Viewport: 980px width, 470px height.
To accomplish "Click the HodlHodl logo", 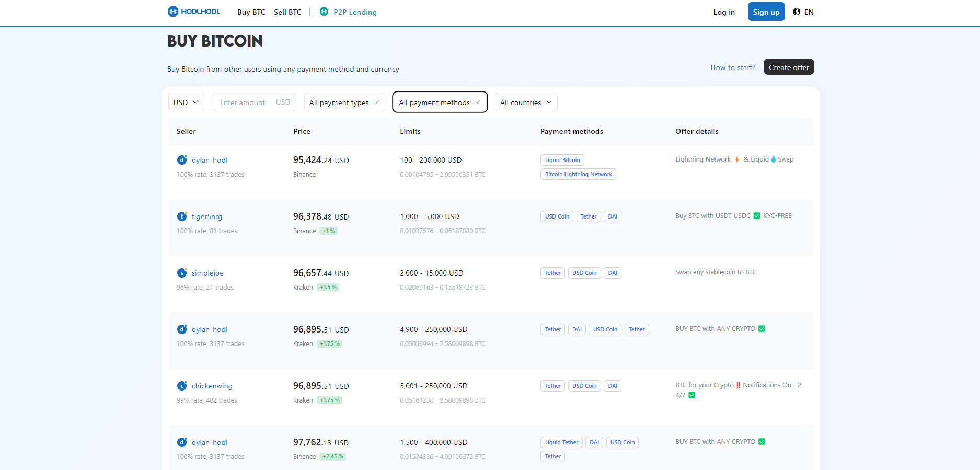I will click(x=194, y=12).
